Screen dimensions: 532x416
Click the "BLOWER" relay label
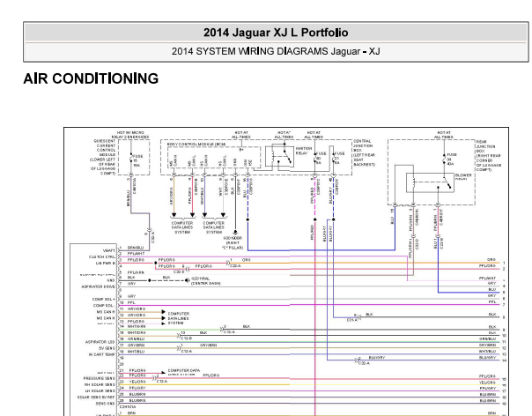[x=463, y=176]
